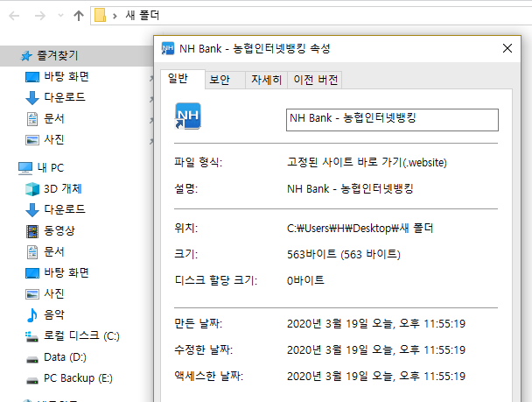Open Data (D:) drive icon
Viewport: 532px width, 402px height.
pyautogui.click(x=32, y=359)
